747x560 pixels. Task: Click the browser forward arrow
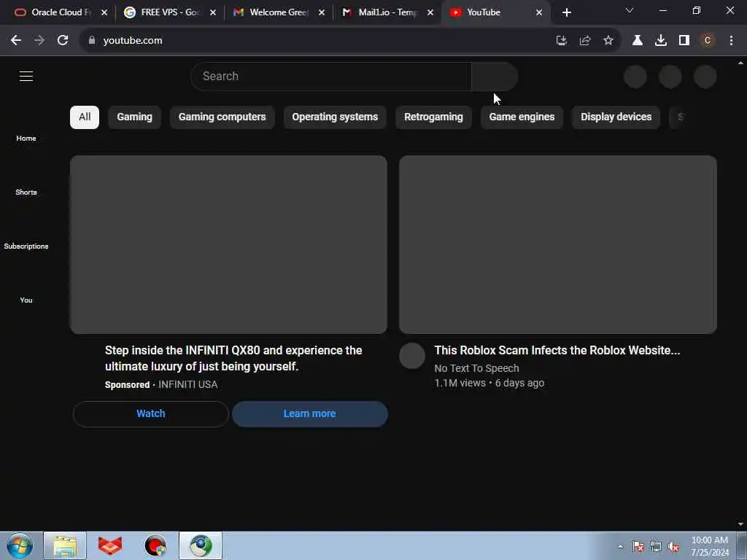coord(39,41)
